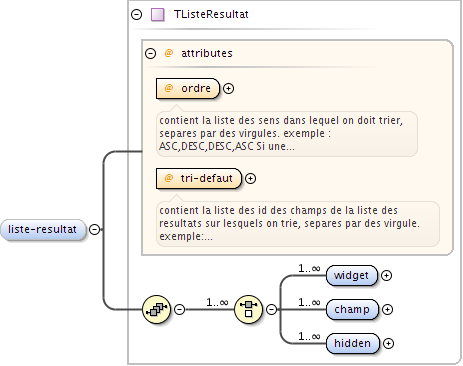The image size is (463, 366).
Task: Click the orange @ icon beside attributes
Action: click(169, 53)
